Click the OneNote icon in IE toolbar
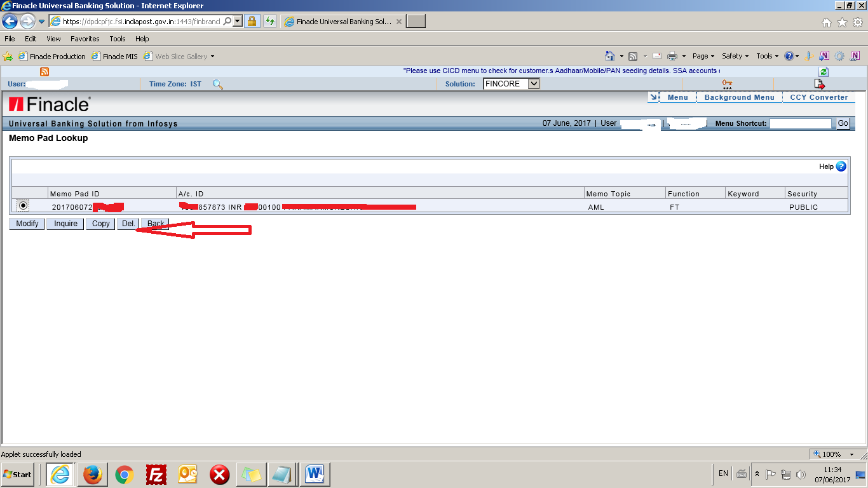 click(824, 56)
